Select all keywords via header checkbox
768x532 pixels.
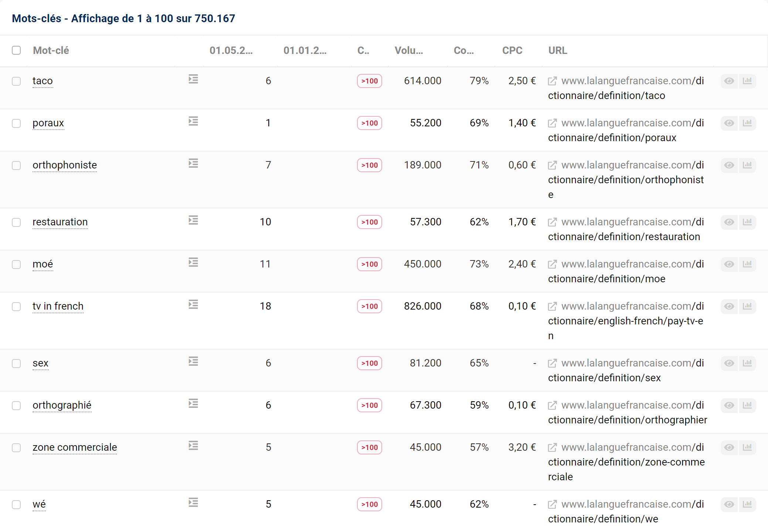tap(16, 50)
